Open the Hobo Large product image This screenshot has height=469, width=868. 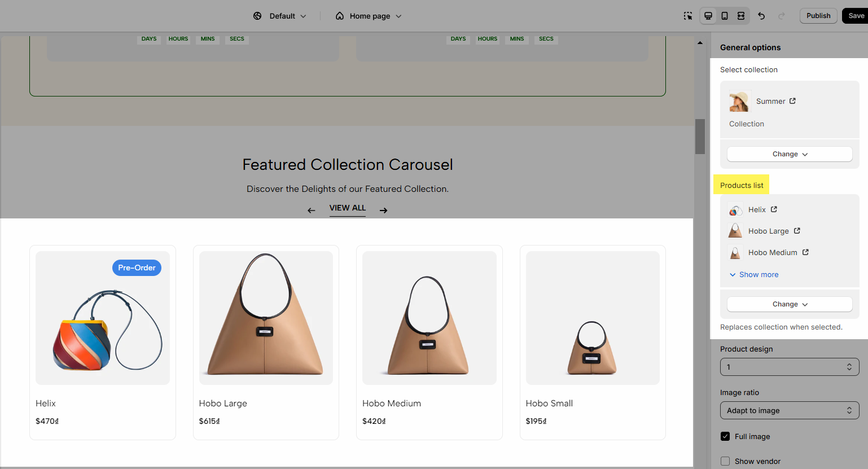click(266, 318)
